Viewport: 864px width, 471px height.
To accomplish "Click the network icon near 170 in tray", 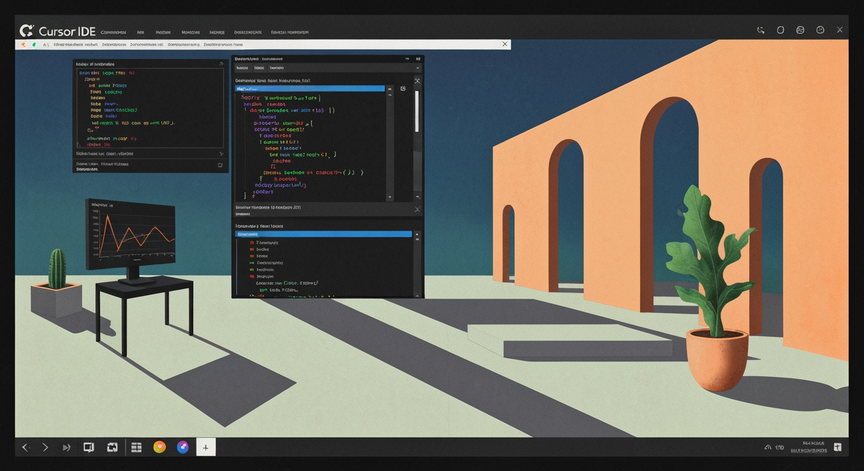I will (x=768, y=447).
